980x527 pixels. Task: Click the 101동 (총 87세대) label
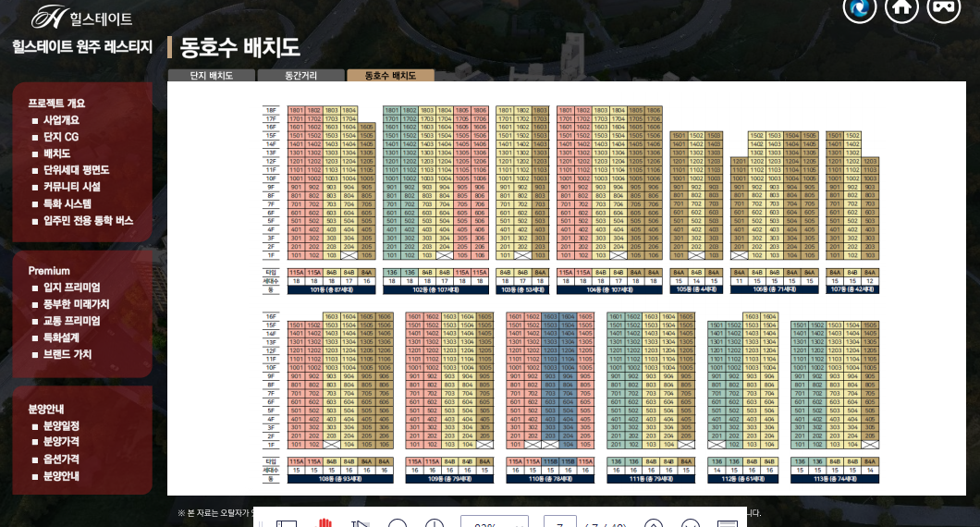331,290
